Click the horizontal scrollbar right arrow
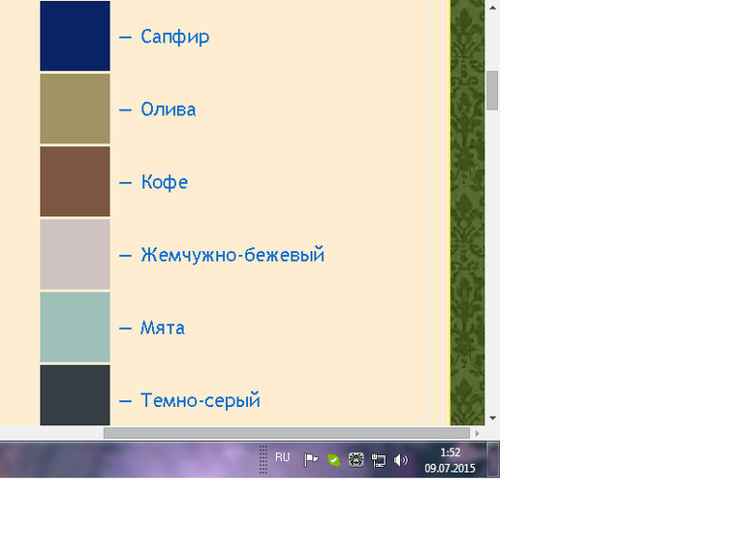The image size is (746, 560). pyautogui.click(x=476, y=433)
